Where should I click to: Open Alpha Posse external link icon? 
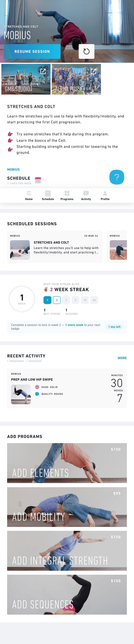pyautogui.click(x=93, y=72)
